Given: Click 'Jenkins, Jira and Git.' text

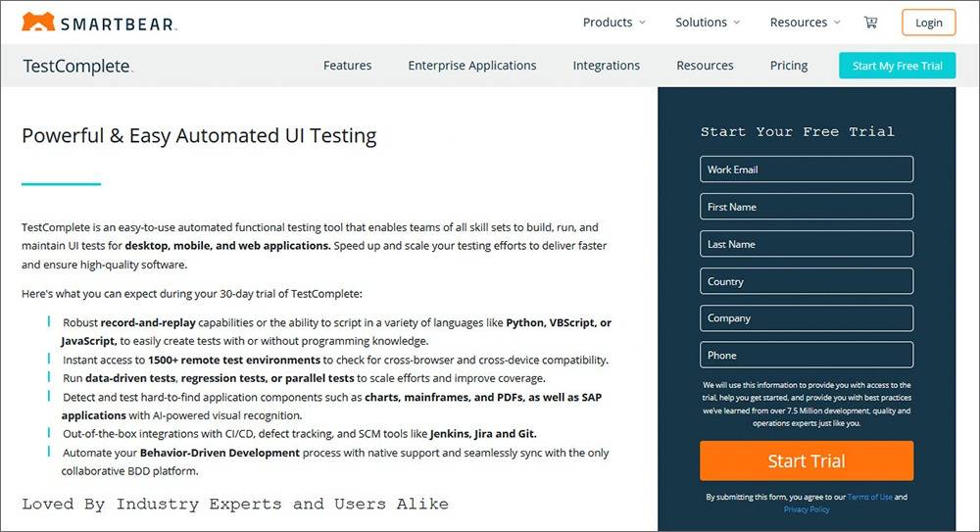Looking at the screenshot, I should tap(483, 434).
